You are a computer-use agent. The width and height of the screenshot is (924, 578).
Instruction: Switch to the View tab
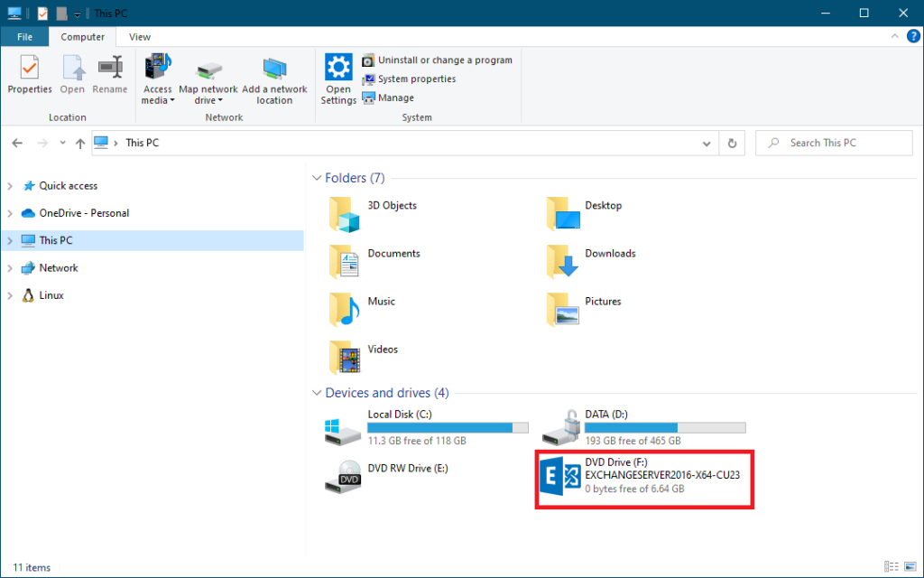139,37
